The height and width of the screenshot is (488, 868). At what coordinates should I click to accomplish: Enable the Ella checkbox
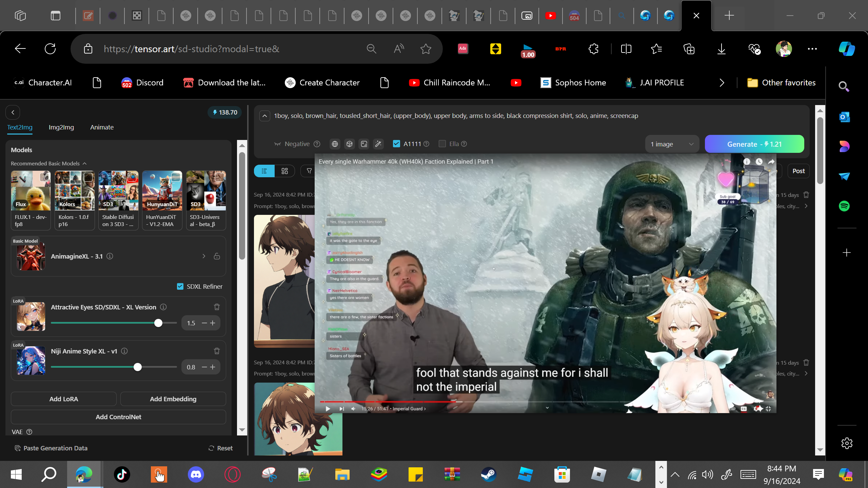pyautogui.click(x=442, y=144)
